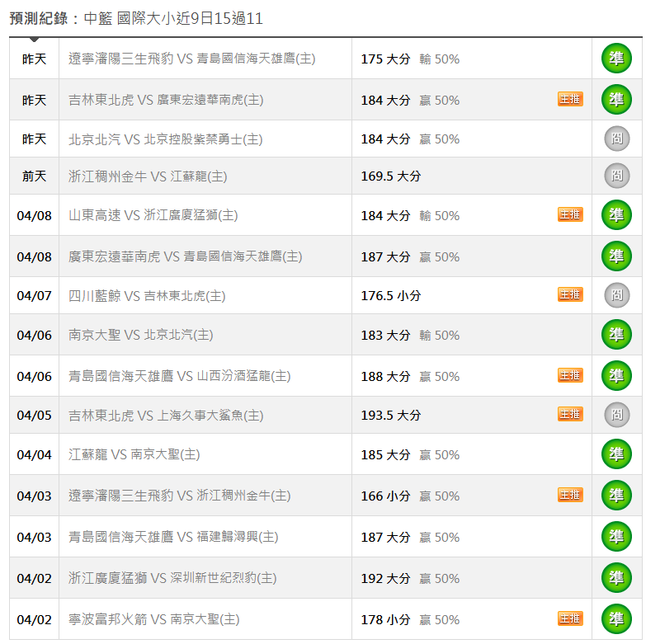Open match 青島國信海天雄鷹 VS 福建鱘潯興(主)
The height and width of the screenshot is (644, 646).
[x=173, y=537]
